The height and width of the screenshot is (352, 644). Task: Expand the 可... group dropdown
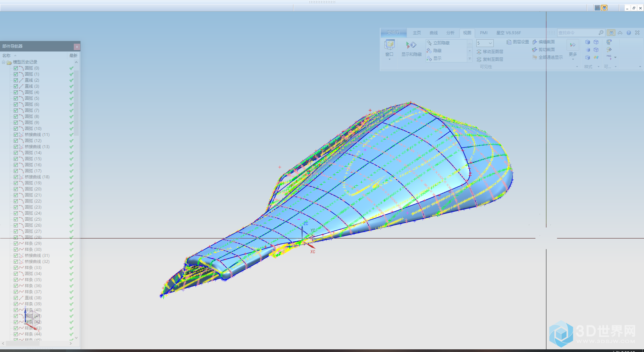pyautogui.click(x=615, y=67)
